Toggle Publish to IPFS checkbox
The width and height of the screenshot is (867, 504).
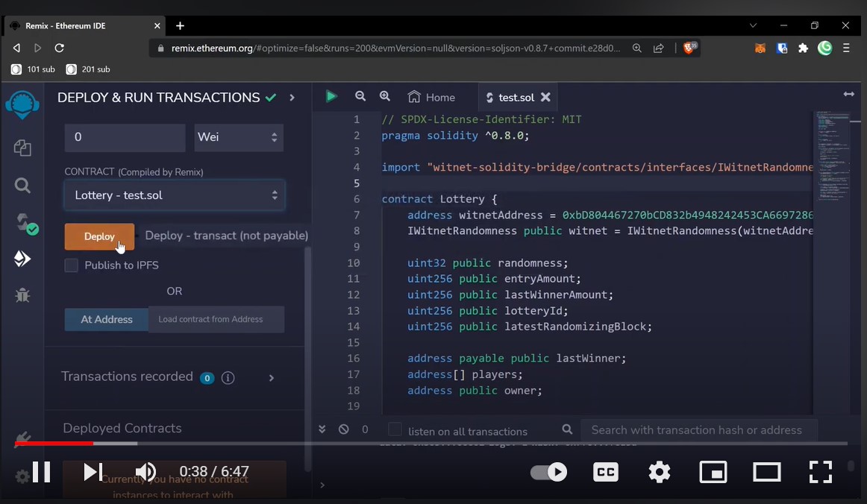pyautogui.click(x=72, y=265)
